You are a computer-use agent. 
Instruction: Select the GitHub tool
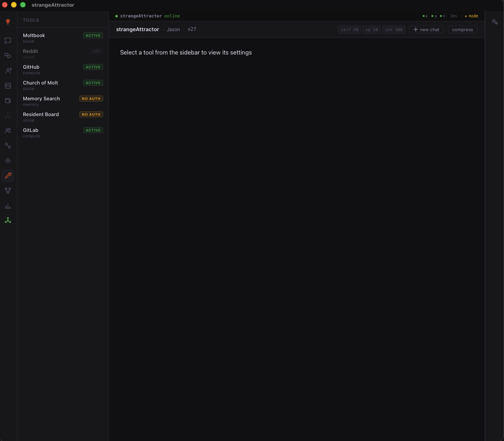click(x=63, y=69)
